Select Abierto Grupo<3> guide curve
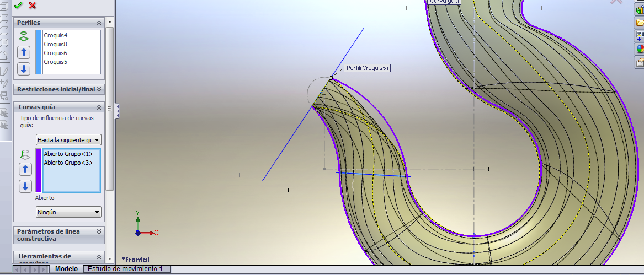 click(68, 163)
